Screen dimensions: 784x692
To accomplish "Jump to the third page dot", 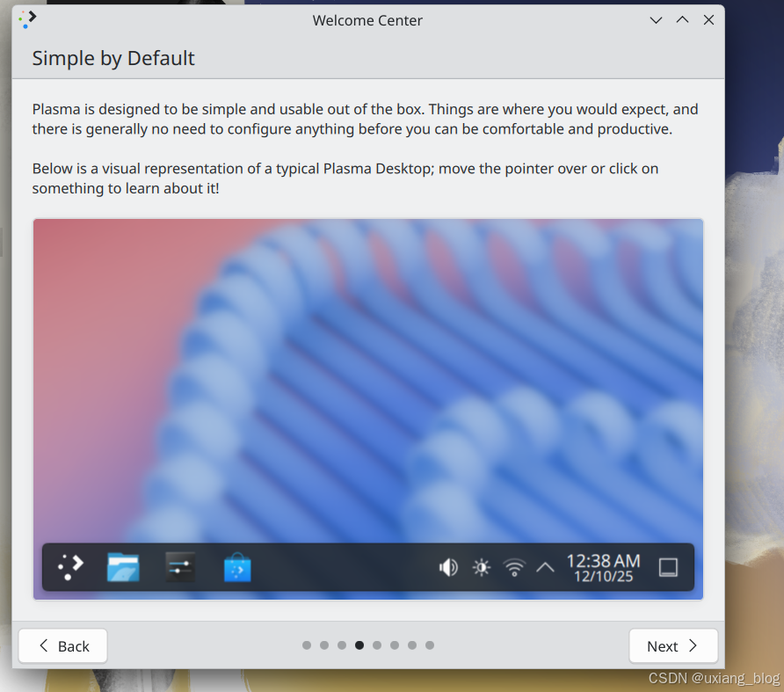I will pos(342,645).
